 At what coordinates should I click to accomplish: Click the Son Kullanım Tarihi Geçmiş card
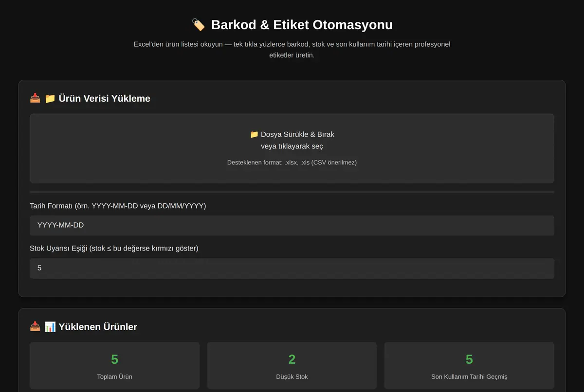[469, 365]
